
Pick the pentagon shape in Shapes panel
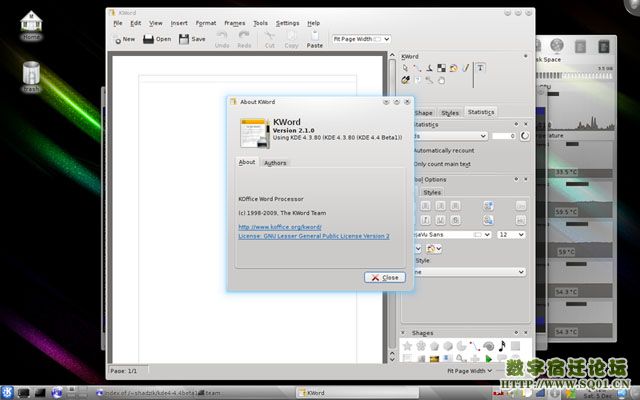click(x=434, y=346)
